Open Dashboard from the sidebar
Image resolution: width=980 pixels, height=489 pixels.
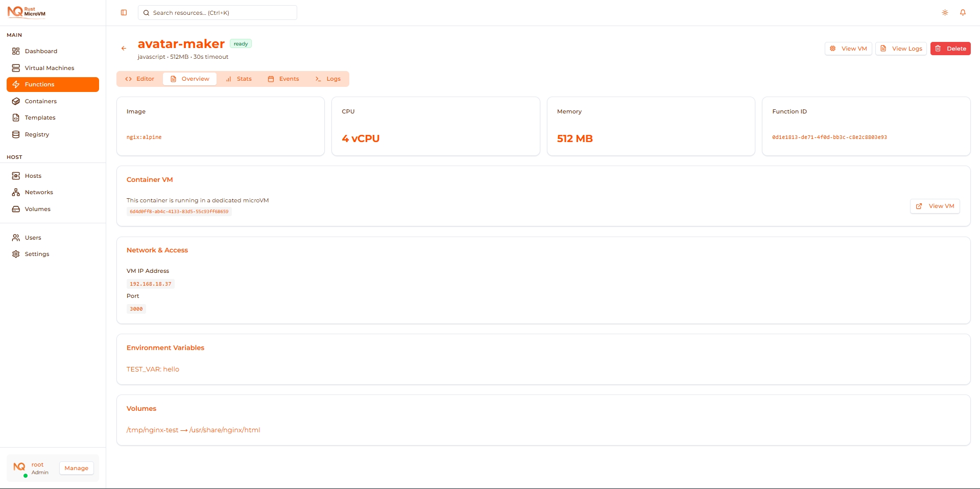(41, 51)
